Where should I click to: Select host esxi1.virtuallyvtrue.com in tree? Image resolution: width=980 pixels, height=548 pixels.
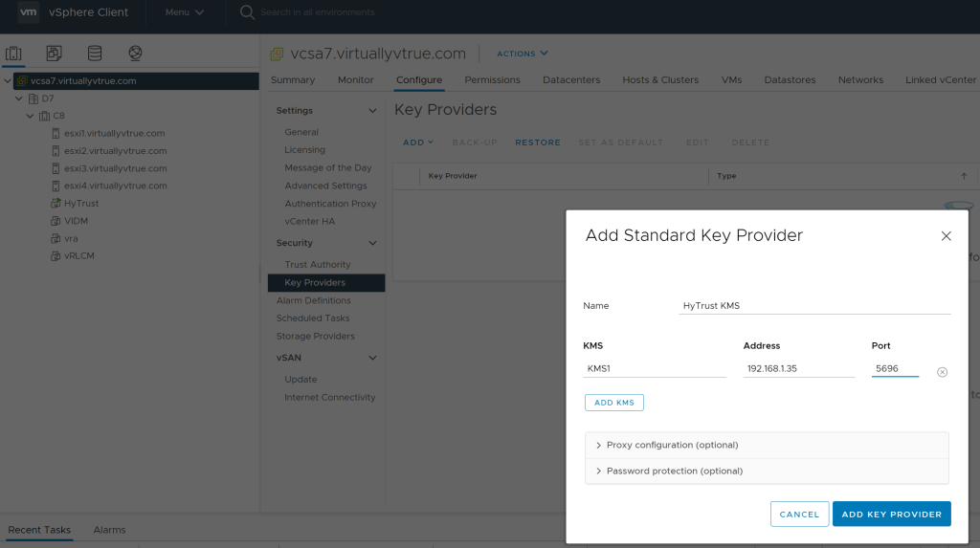tap(114, 134)
